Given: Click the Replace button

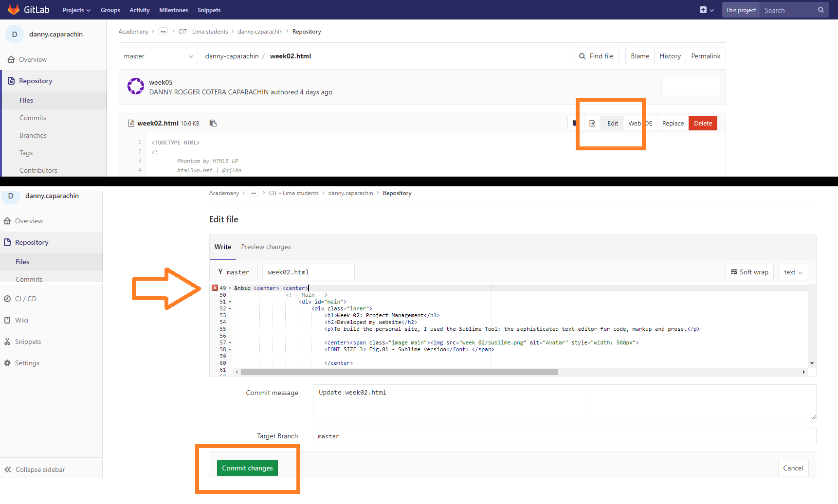Looking at the screenshot, I should tap(673, 123).
